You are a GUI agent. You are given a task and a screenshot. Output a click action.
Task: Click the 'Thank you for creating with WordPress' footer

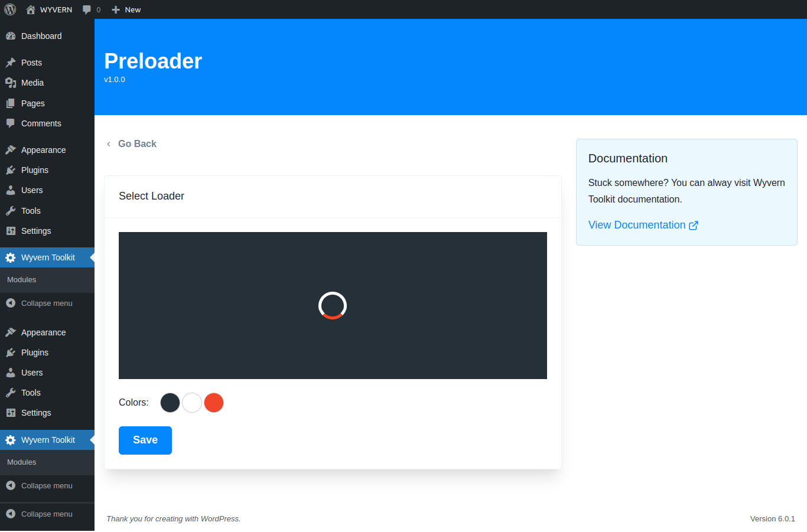(174, 519)
